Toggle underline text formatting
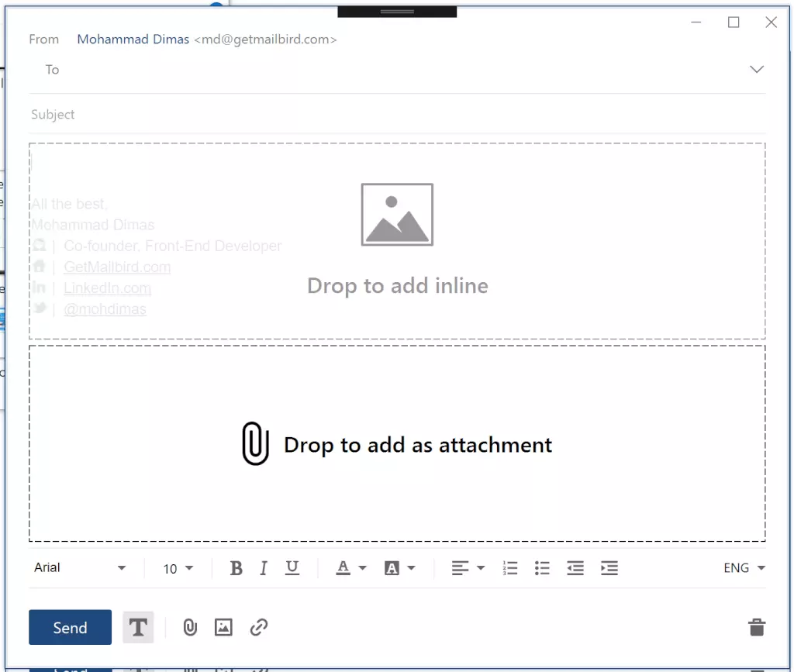 [x=292, y=568]
